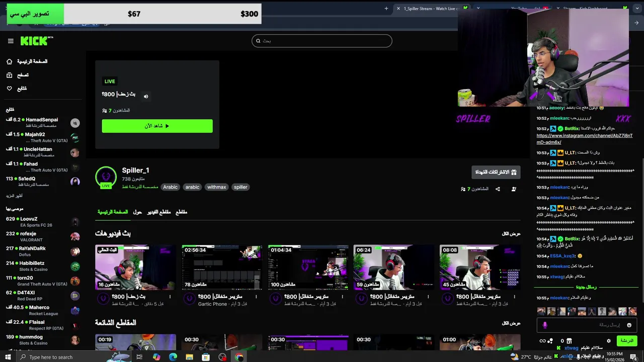
Task: Click the green الدردشة chat send button
Action: [x=626, y=341]
